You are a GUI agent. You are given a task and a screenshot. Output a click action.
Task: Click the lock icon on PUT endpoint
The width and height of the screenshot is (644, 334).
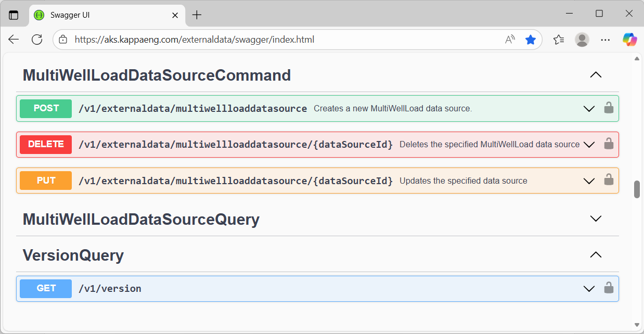click(608, 180)
